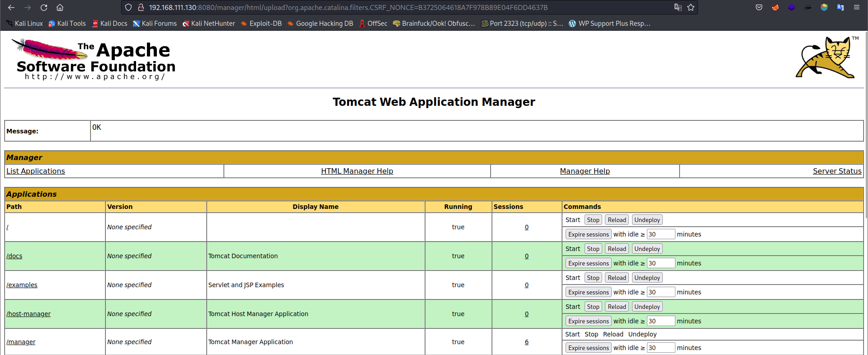This screenshot has height=355, width=868.
Task: Click the idle minutes field for /examples
Action: 661,292
